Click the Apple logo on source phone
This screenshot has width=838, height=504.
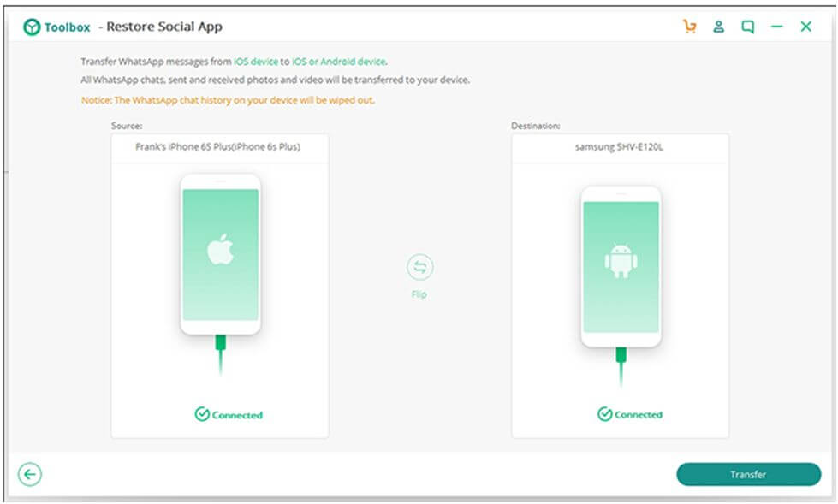[220, 251]
